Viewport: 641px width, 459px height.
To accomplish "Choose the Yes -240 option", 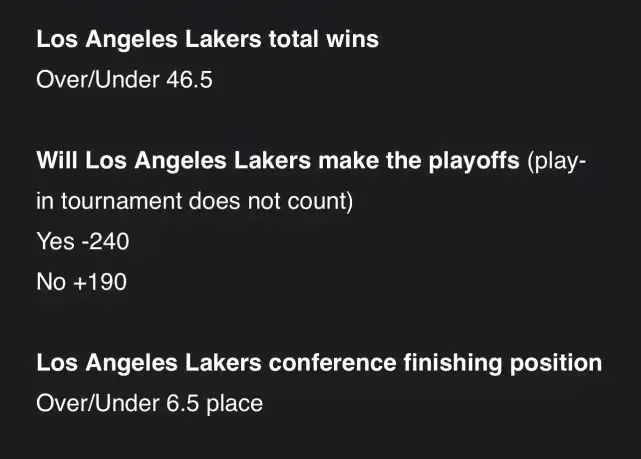I will [x=83, y=241].
